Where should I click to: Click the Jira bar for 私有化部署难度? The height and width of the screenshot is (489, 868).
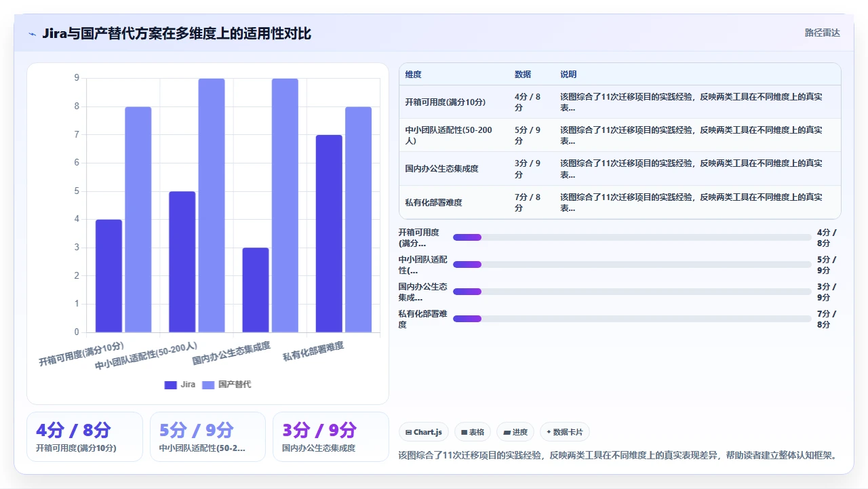[329, 234]
